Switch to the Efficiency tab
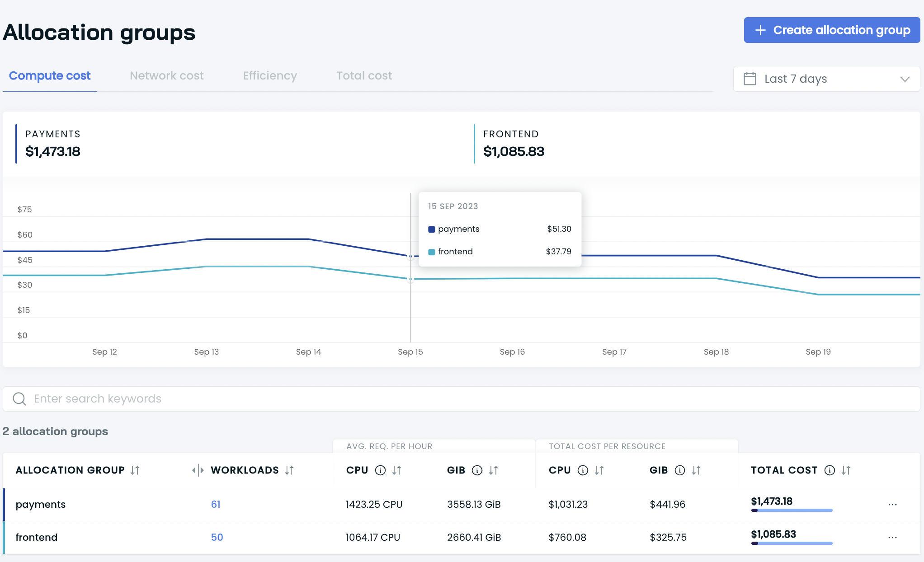The image size is (924, 562). click(x=270, y=75)
